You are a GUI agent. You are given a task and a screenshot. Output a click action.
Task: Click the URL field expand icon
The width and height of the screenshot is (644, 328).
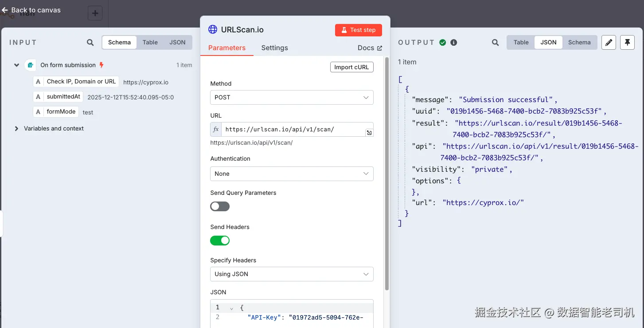(x=369, y=133)
